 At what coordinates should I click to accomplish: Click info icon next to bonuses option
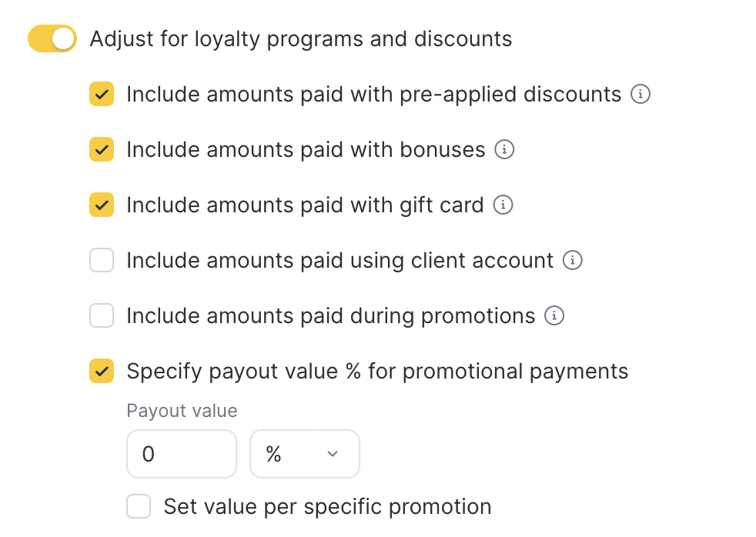tap(504, 150)
